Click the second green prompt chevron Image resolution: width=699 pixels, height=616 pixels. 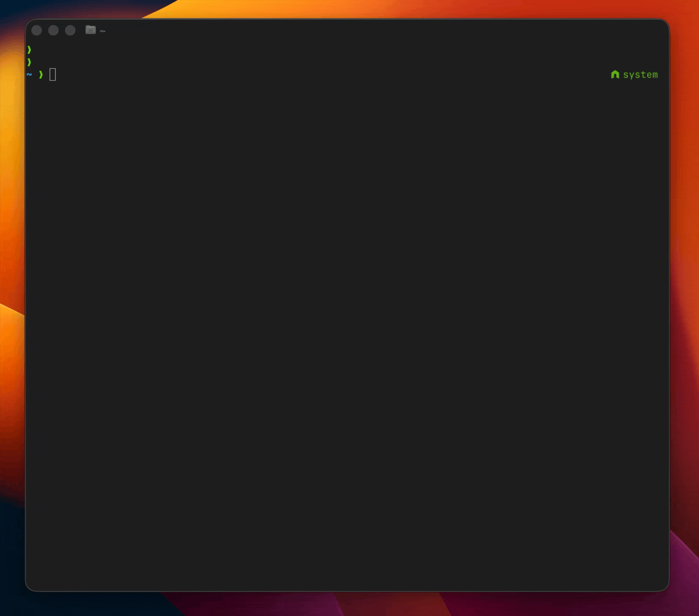pos(29,62)
